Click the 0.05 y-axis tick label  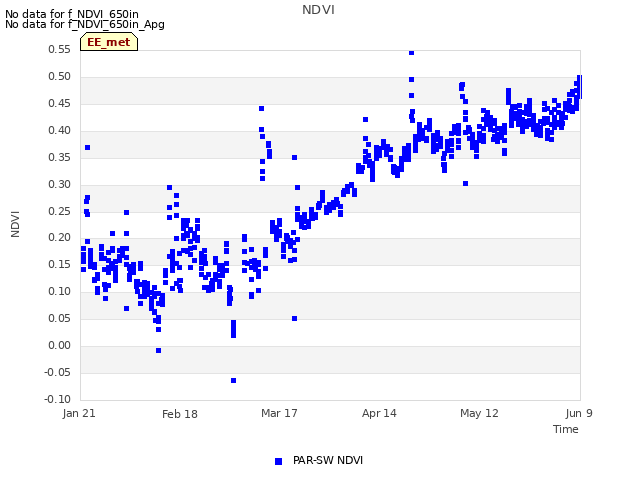(x=60, y=318)
